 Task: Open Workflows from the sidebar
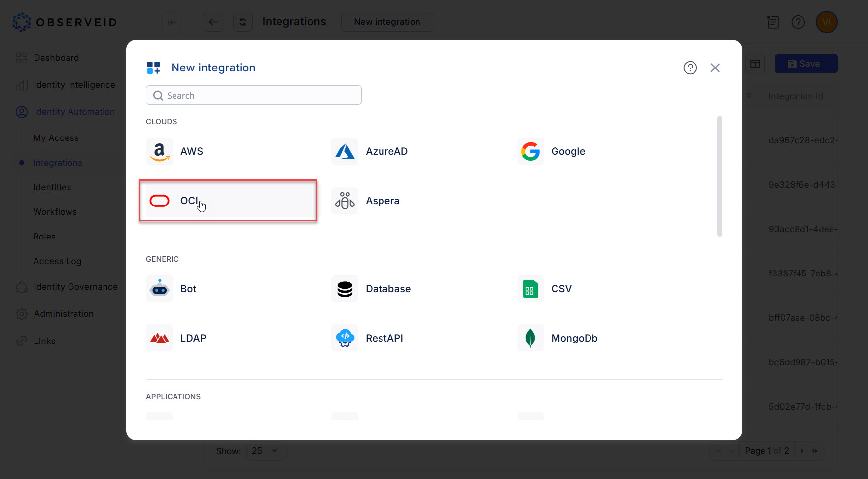[55, 211]
